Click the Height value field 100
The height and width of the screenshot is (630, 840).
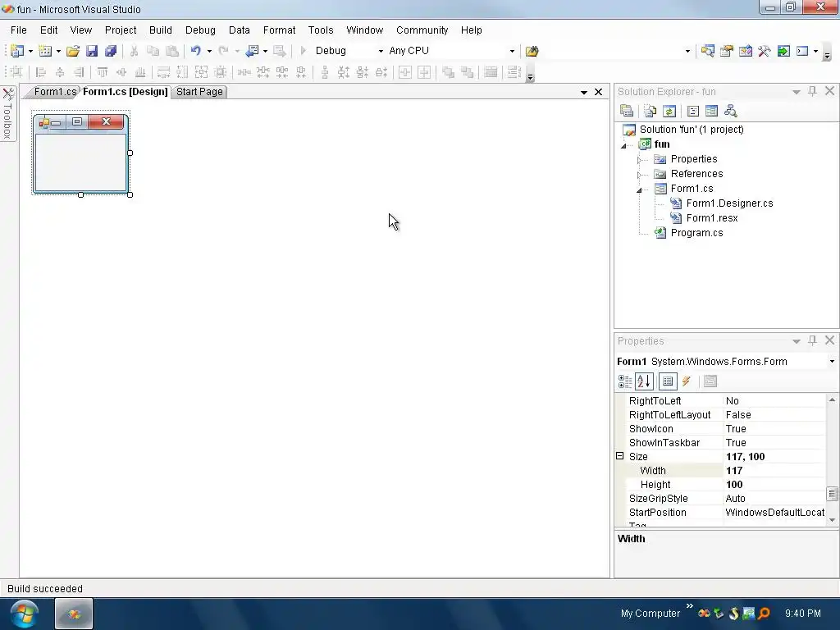pyautogui.click(x=774, y=484)
